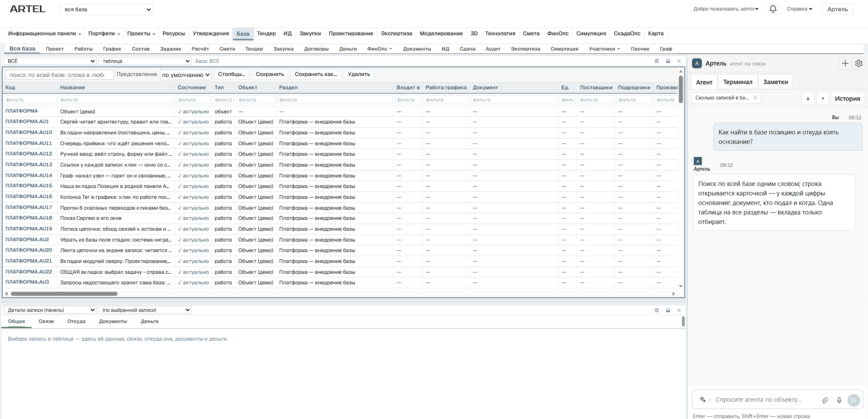The image size is (868, 419).
Task: Maximize the Детали записи panel
Action: (668, 310)
